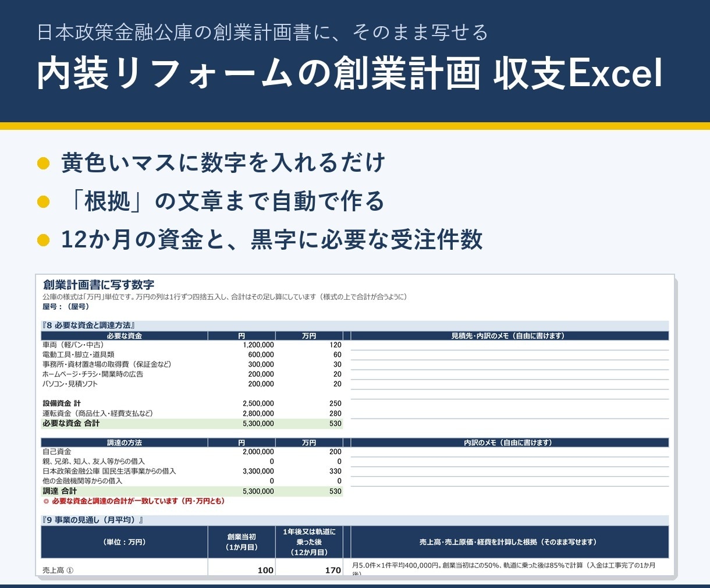This screenshot has width=710, height=588.
Task: Click the 300,000 yen cell
Action: point(261,364)
